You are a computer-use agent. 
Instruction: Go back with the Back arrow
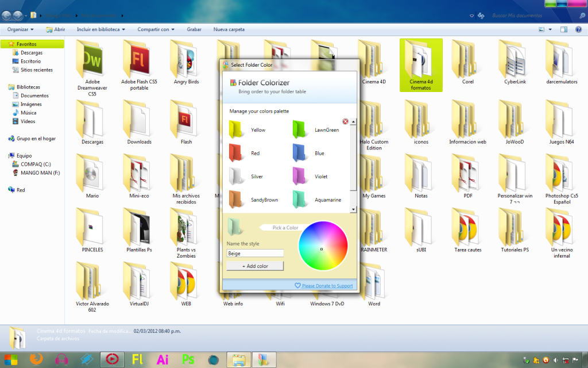6,16
